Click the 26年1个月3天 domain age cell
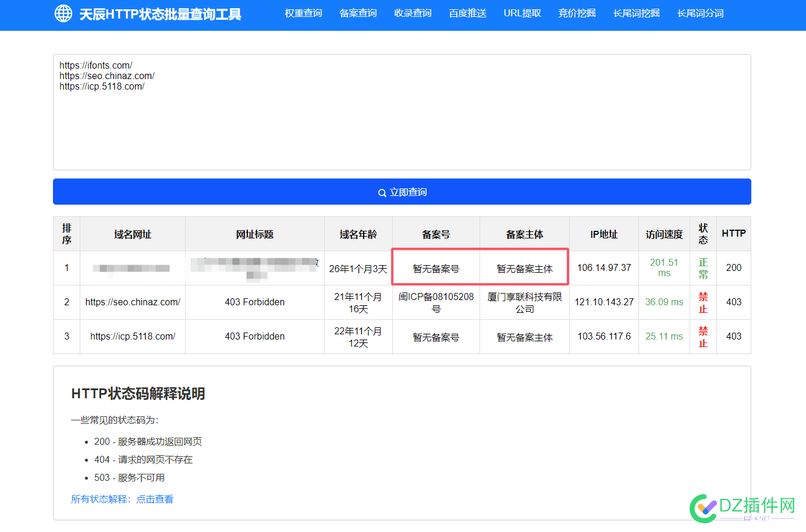The width and height of the screenshot is (806, 532). tap(358, 269)
